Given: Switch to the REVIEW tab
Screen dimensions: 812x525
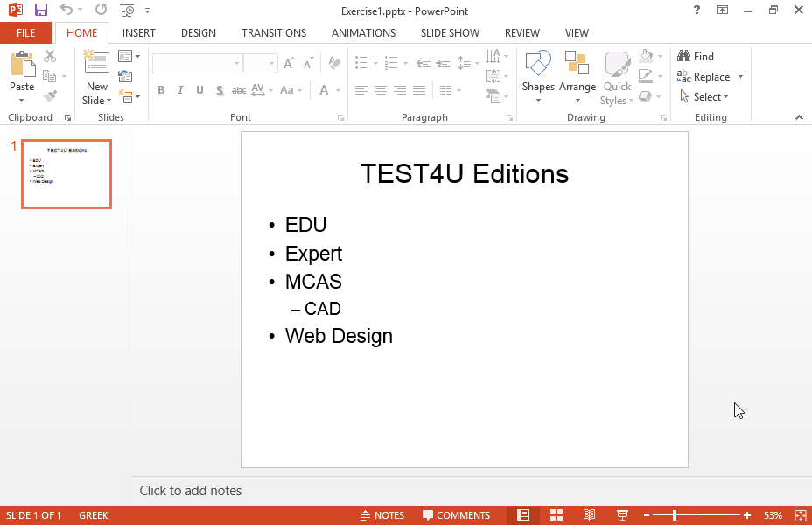Looking at the screenshot, I should tap(522, 33).
